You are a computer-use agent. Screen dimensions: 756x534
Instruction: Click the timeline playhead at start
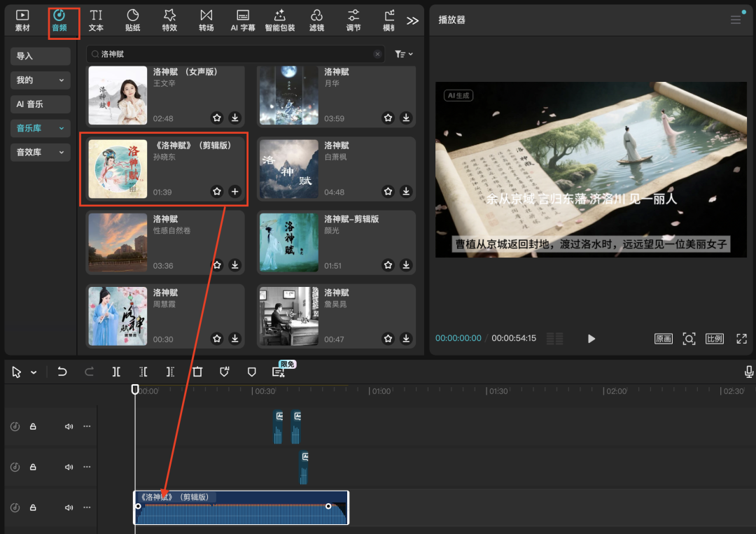coord(135,389)
